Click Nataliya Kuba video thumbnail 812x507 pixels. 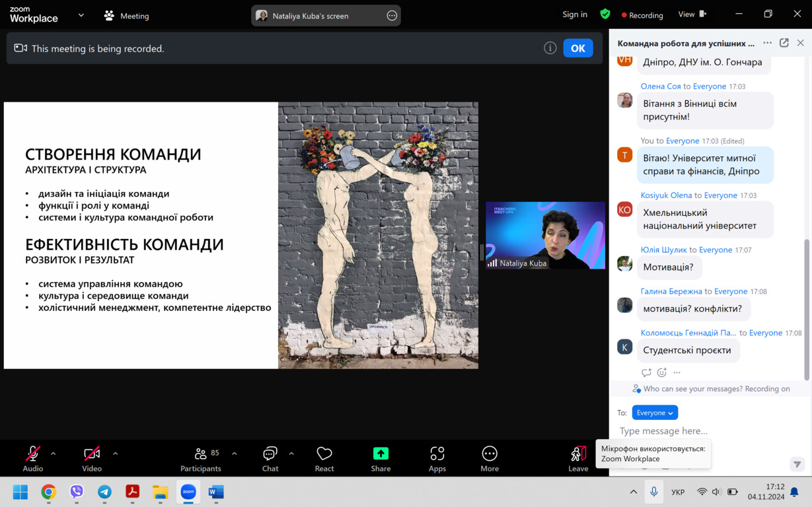click(x=545, y=236)
